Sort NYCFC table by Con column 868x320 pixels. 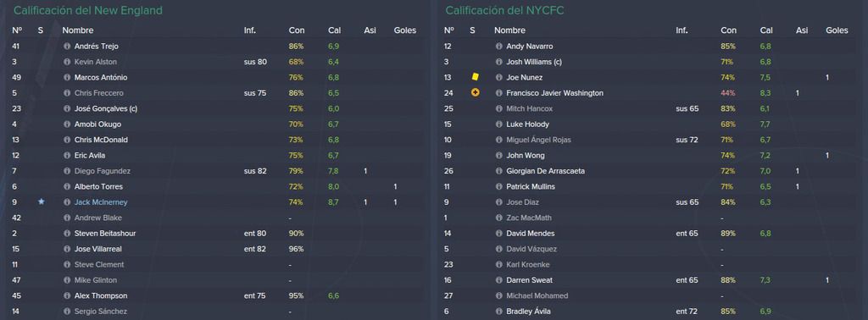728,30
